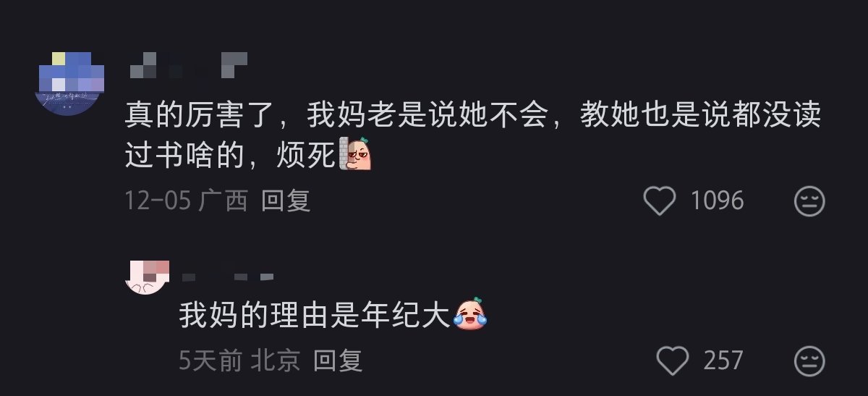Tap the crying-laughing emoji after 年纪大
The height and width of the screenshot is (396, 868).
point(470,313)
